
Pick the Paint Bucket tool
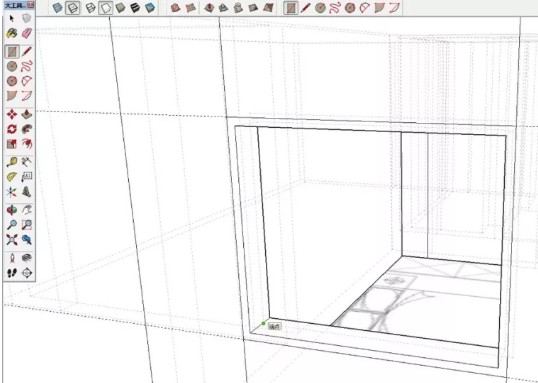click(x=12, y=33)
